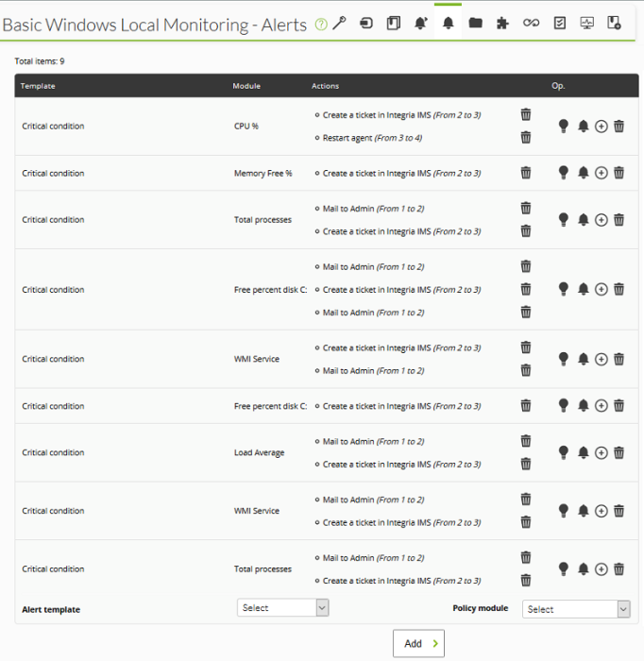Add action to the Load Average alert

coord(601,452)
